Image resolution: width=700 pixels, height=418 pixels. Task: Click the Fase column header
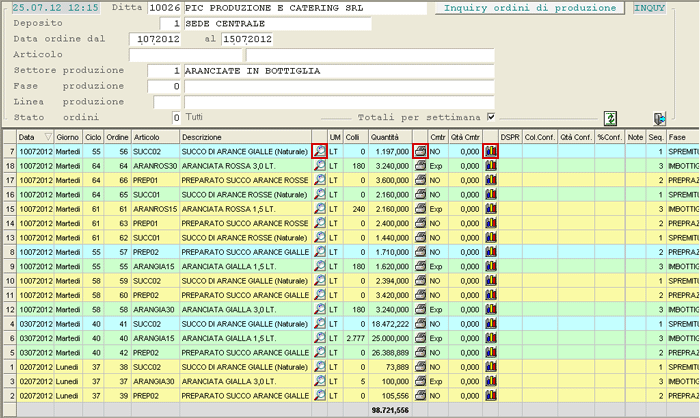pyautogui.click(x=683, y=137)
